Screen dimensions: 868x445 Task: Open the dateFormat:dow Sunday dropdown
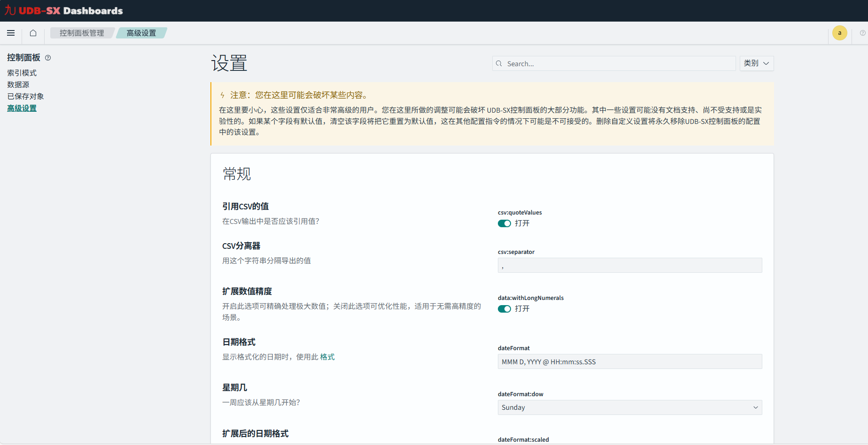629,407
